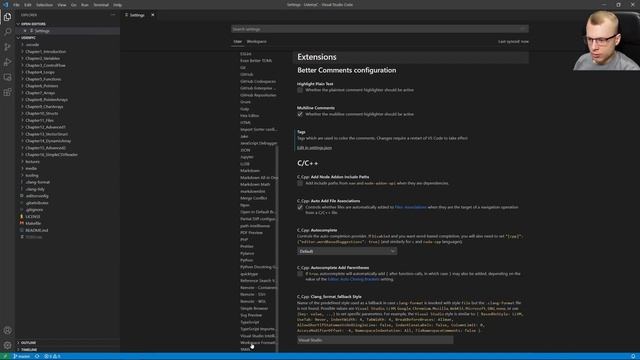Image resolution: width=640 pixels, height=360 pixels.
Task: Collapse the Open Editors section
Action: [33, 24]
